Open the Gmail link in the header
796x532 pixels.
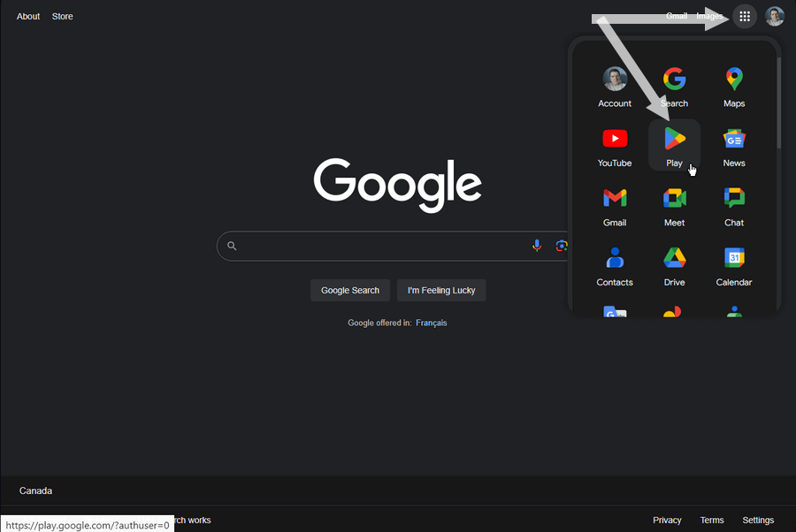(x=677, y=16)
